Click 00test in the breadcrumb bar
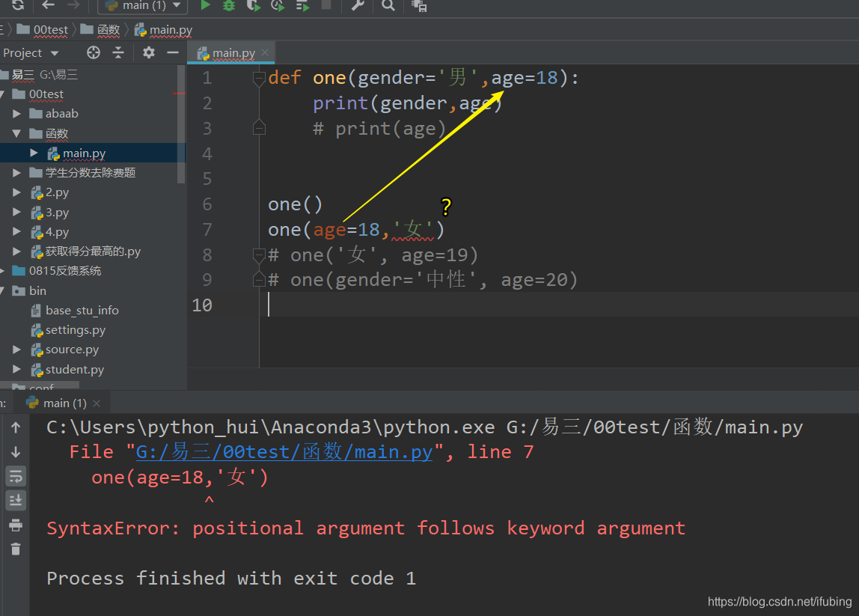Image resolution: width=859 pixels, height=616 pixels. (x=43, y=30)
